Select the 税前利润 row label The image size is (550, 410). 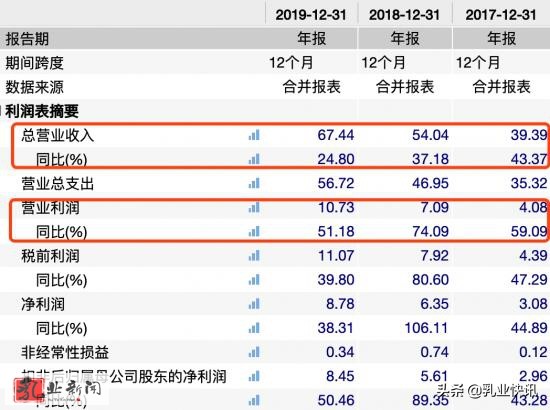[x=50, y=256]
